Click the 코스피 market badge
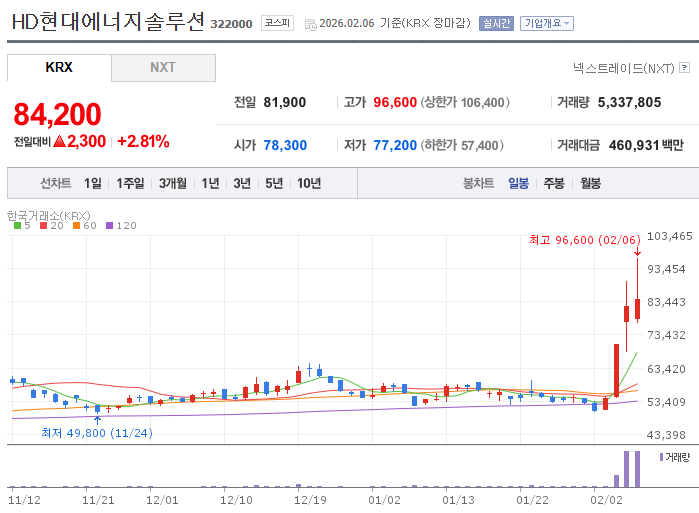Image resolution: width=699 pixels, height=513 pixels. pos(277,23)
